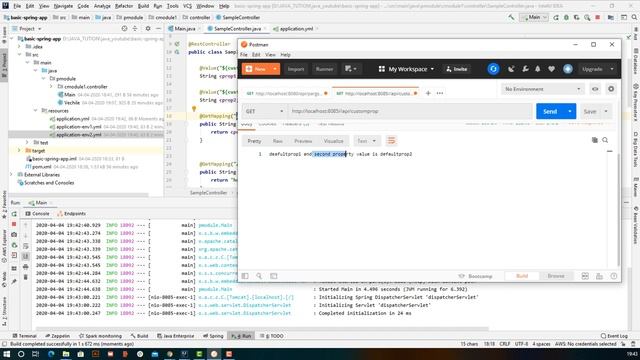Open IntelliJ Refactor menu

pyautogui.click(x=124, y=6)
